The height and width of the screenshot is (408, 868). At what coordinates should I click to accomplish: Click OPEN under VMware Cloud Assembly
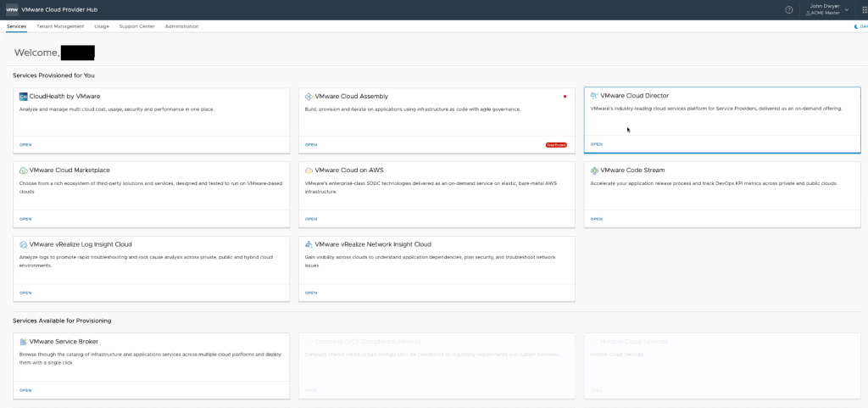(x=311, y=144)
